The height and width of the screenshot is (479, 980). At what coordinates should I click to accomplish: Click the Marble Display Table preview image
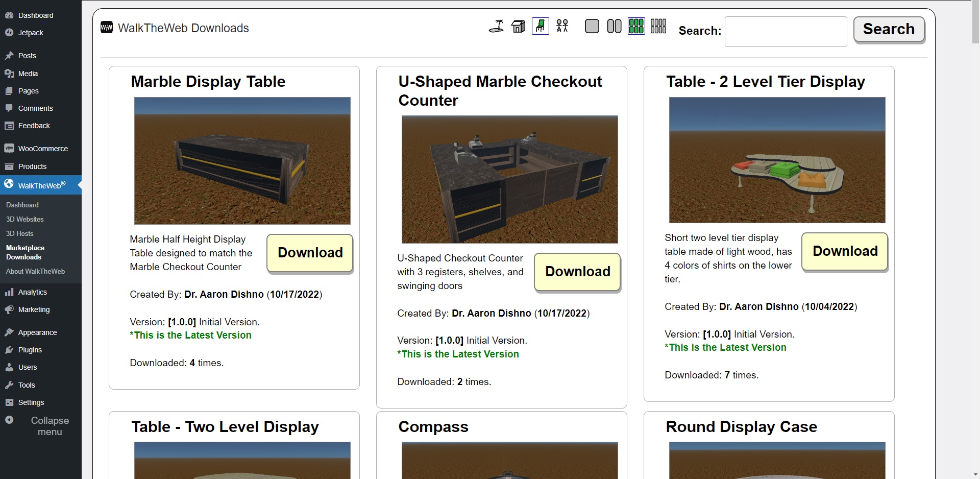(x=242, y=161)
